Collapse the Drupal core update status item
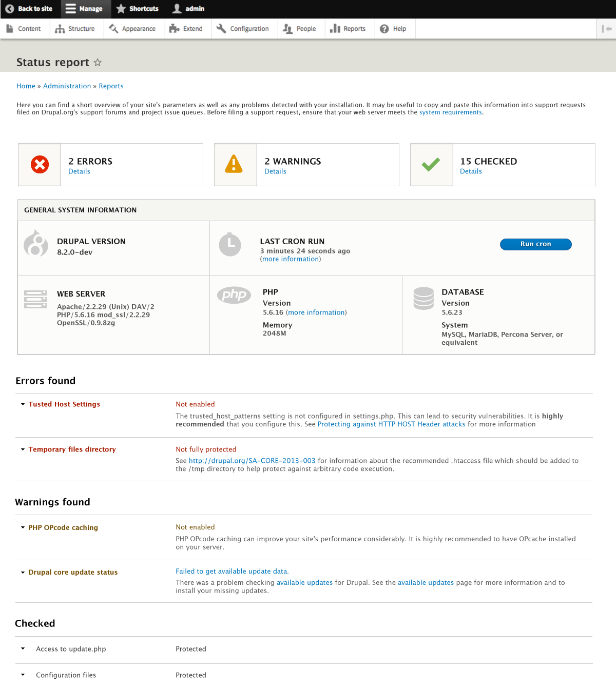Screen dimensions: 616x688 (x=23, y=573)
